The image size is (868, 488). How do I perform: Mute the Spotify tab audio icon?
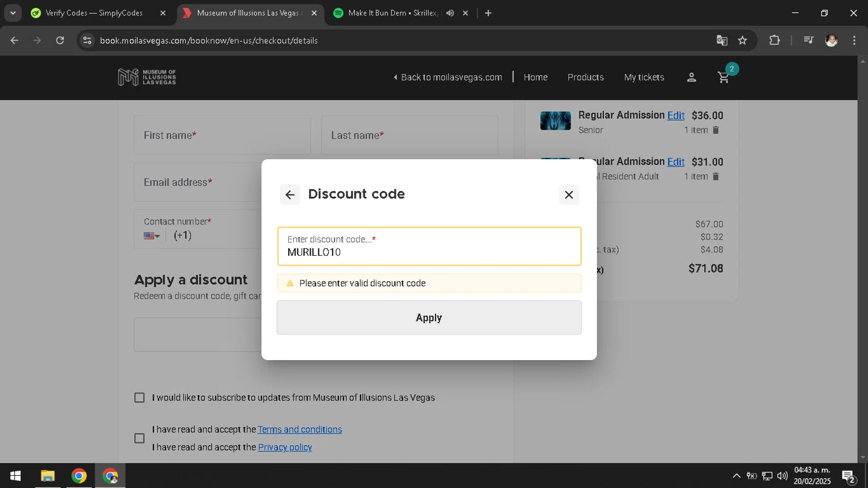(x=450, y=13)
